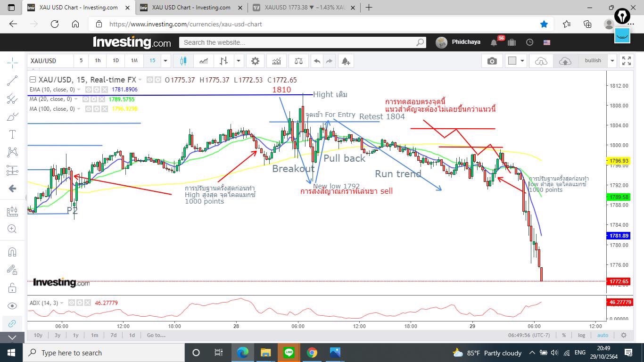Select the brush drawing tool

click(x=12, y=116)
